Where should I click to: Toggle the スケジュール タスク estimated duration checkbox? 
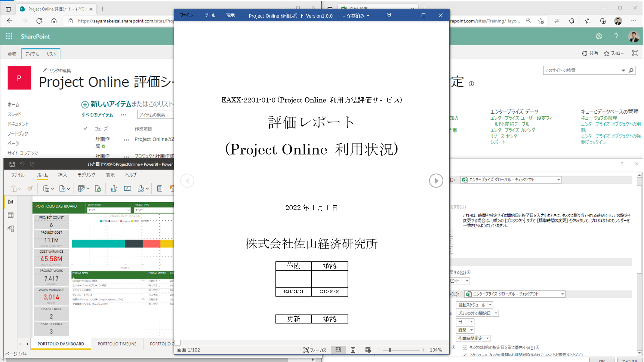pyautogui.click(x=465, y=355)
